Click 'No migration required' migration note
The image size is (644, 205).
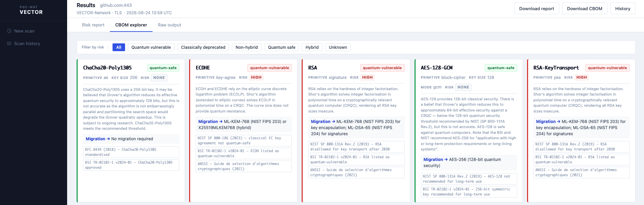tap(131, 139)
